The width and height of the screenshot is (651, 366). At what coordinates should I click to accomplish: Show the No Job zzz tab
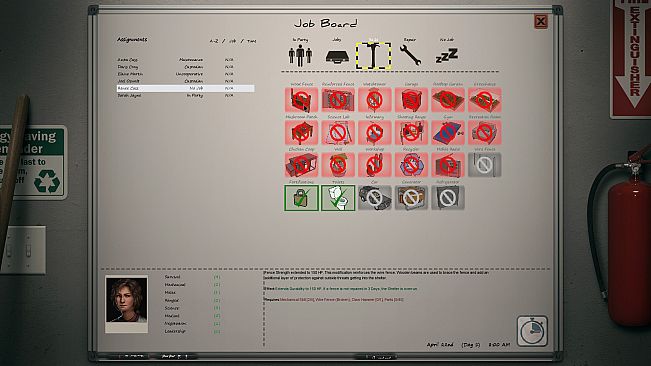[447, 56]
